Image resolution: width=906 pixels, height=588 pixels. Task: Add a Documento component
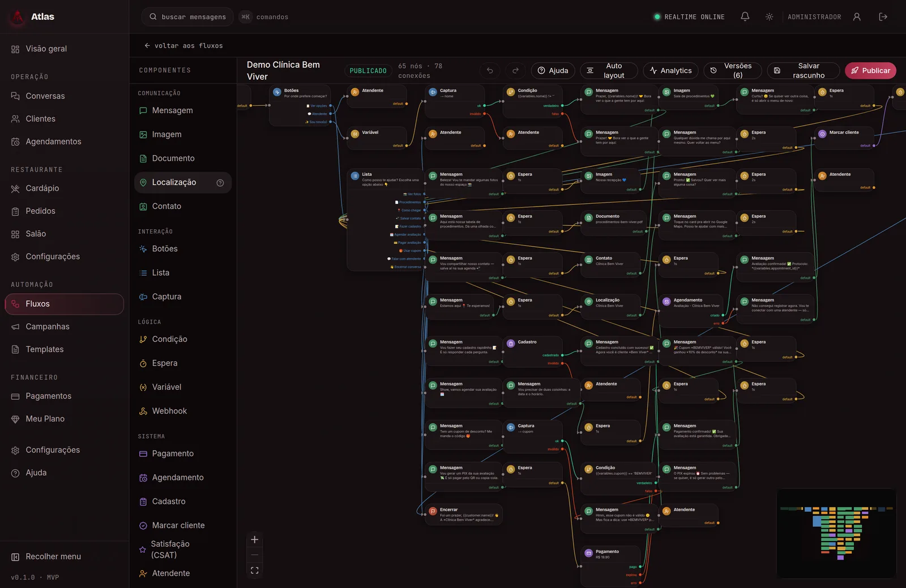183,158
